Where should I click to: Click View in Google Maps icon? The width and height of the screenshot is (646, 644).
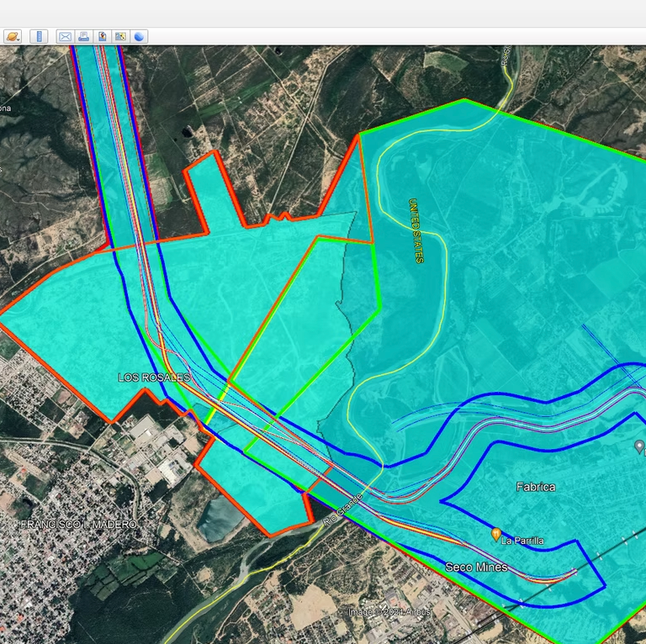[120, 36]
